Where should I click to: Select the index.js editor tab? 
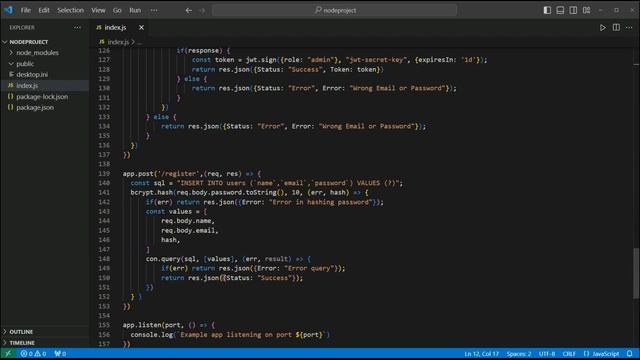point(116,27)
